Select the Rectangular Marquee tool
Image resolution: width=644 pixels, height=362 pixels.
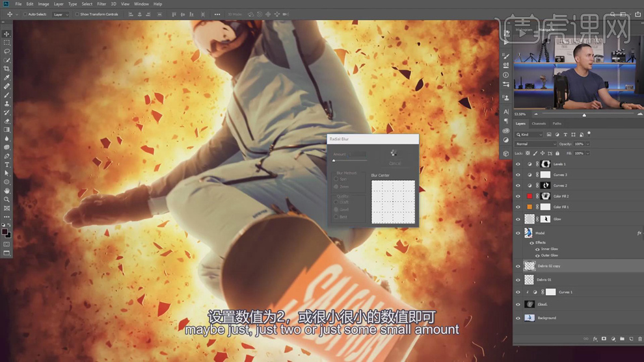tap(7, 43)
